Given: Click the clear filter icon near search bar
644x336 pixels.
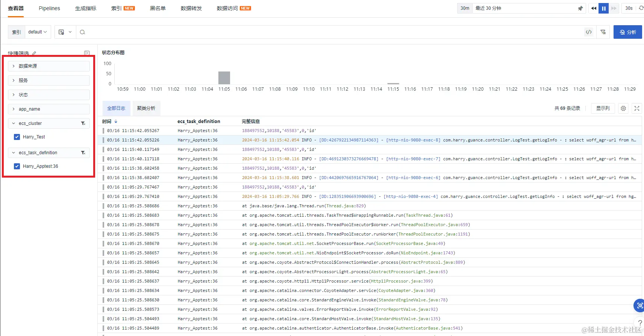Looking at the screenshot, I should tap(603, 32).
